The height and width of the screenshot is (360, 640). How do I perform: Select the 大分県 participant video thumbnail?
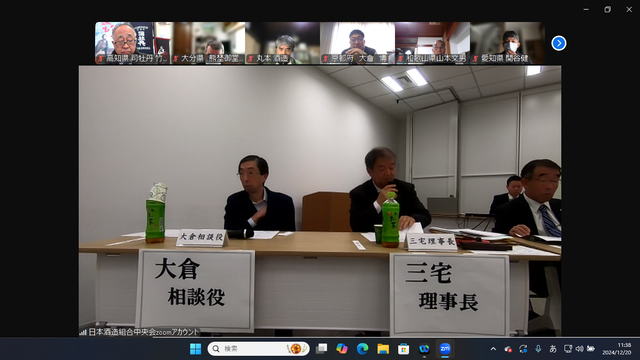pyautogui.click(x=207, y=43)
